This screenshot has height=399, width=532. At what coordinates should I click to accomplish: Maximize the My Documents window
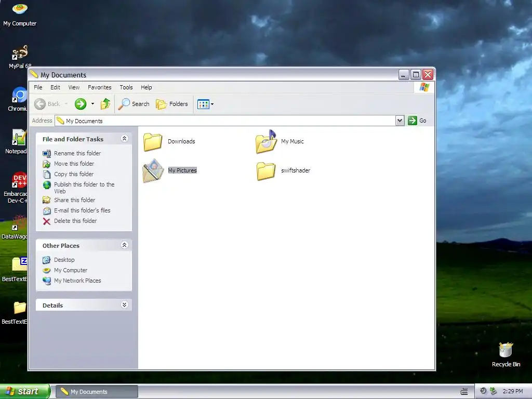tap(416, 75)
